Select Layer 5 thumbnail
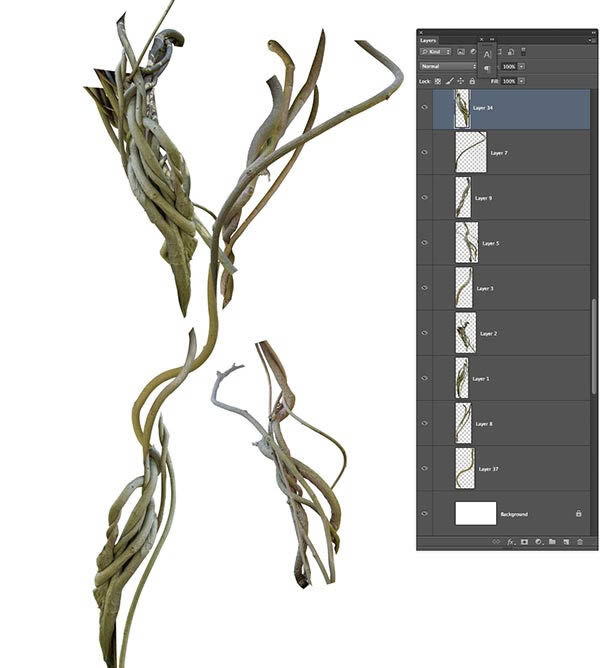The height and width of the screenshot is (668, 600). (x=467, y=242)
